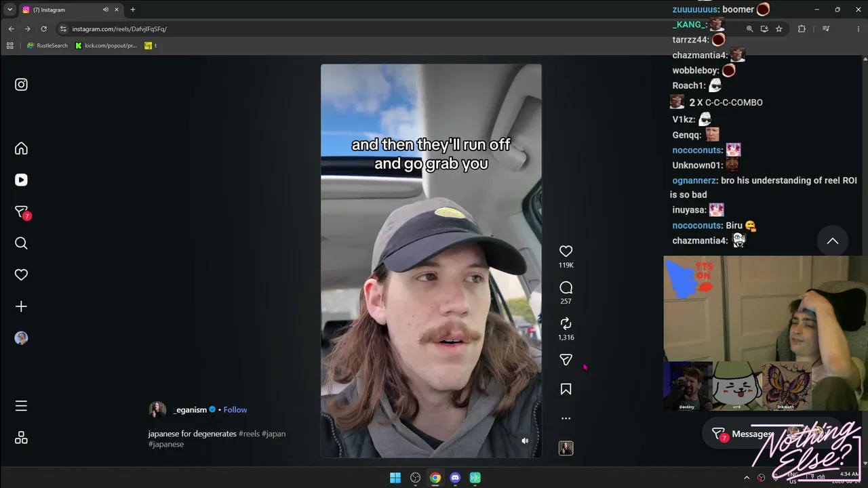
Task: Click the caption 'japanese for degenerates'
Action: coord(193,434)
